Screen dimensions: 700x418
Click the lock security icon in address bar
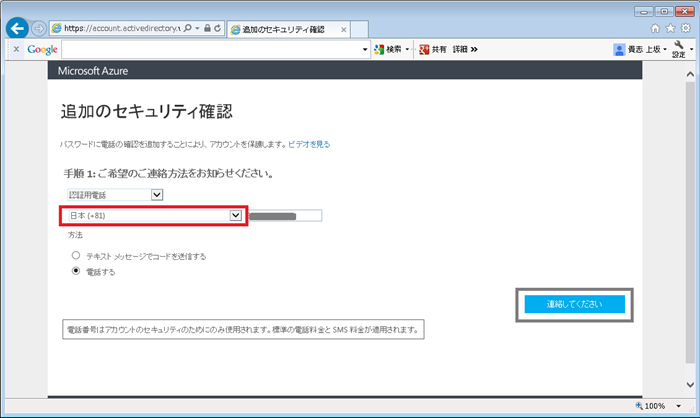click(207, 28)
